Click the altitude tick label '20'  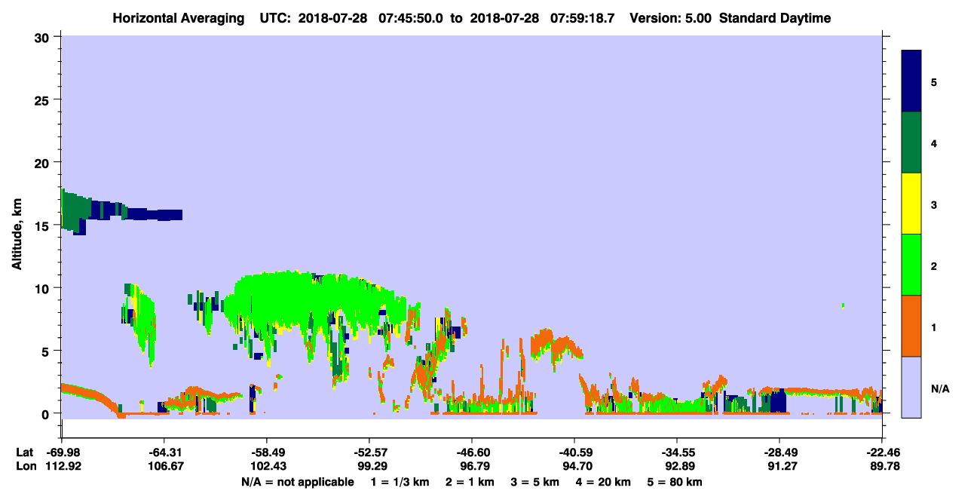(x=44, y=162)
